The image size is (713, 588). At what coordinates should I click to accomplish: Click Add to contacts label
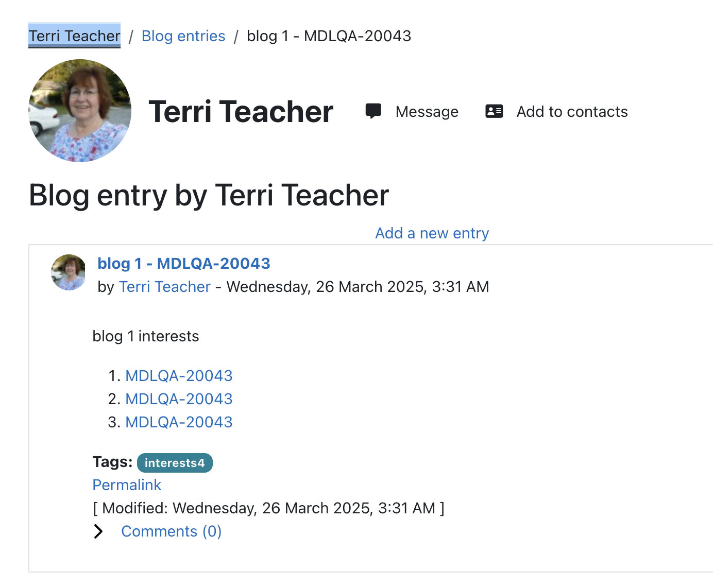[x=572, y=112]
